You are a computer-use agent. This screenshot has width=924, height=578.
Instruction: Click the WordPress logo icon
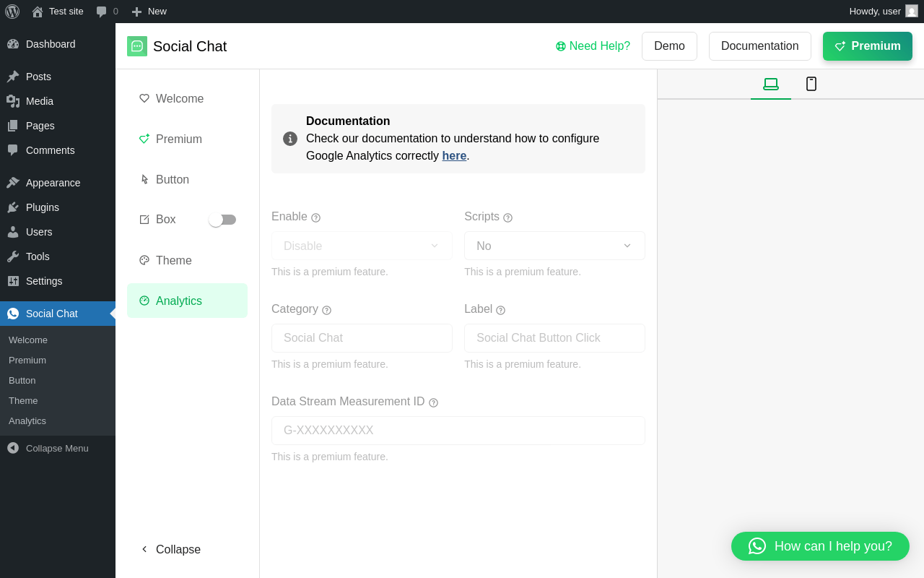(12, 12)
